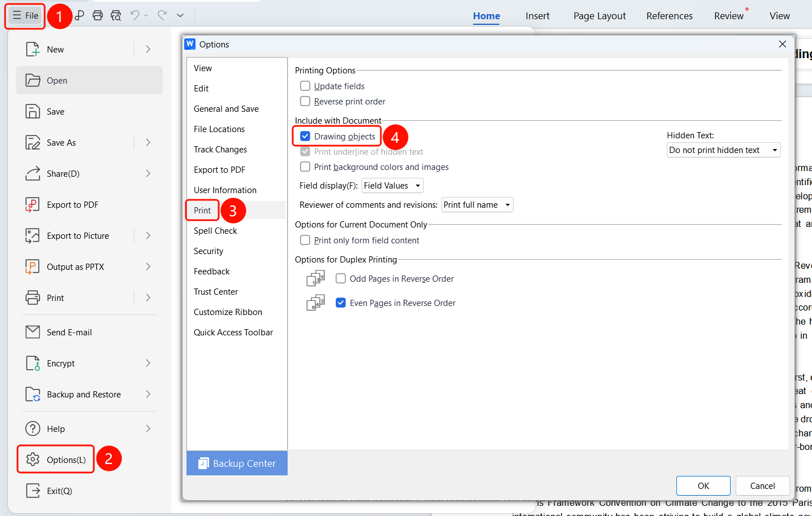Uncheck the Drawing objects checkbox
Viewport: 812px width, 516px height.
[x=305, y=136]
